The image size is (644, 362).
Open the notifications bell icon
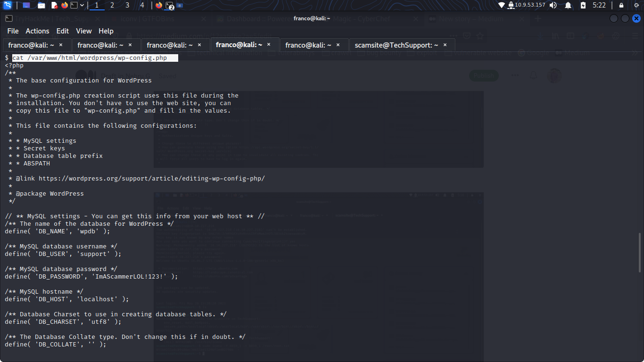(x=568, y=5)
